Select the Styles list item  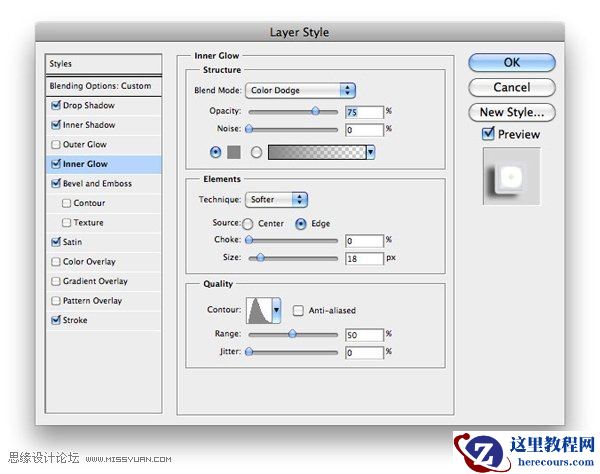click(x=103, y=64)
